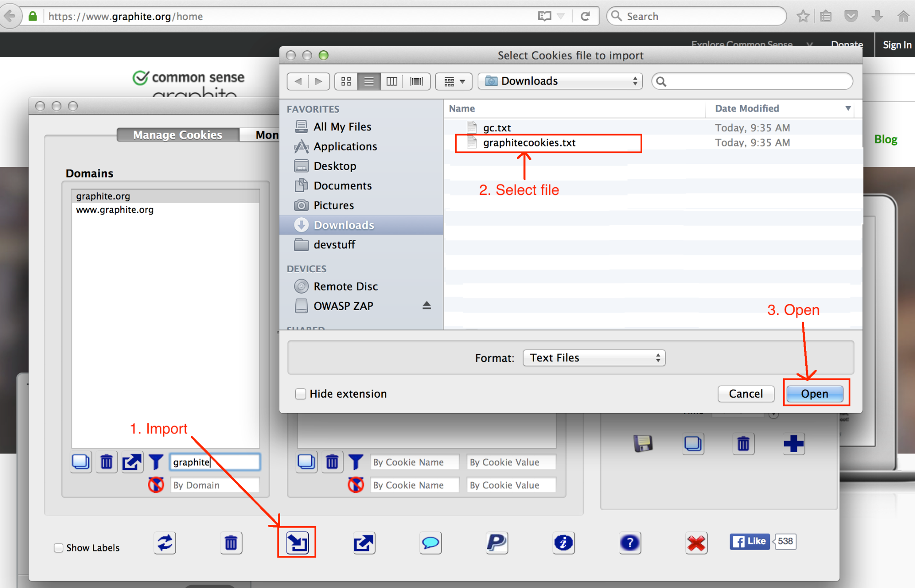
Task: Click the trash icon under Domains list
Action: click(106, 462)
